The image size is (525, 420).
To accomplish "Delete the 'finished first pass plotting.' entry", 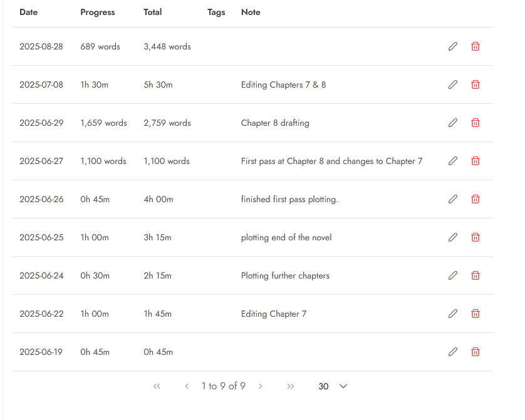I will pyautogui.click(x=476, y=199).
